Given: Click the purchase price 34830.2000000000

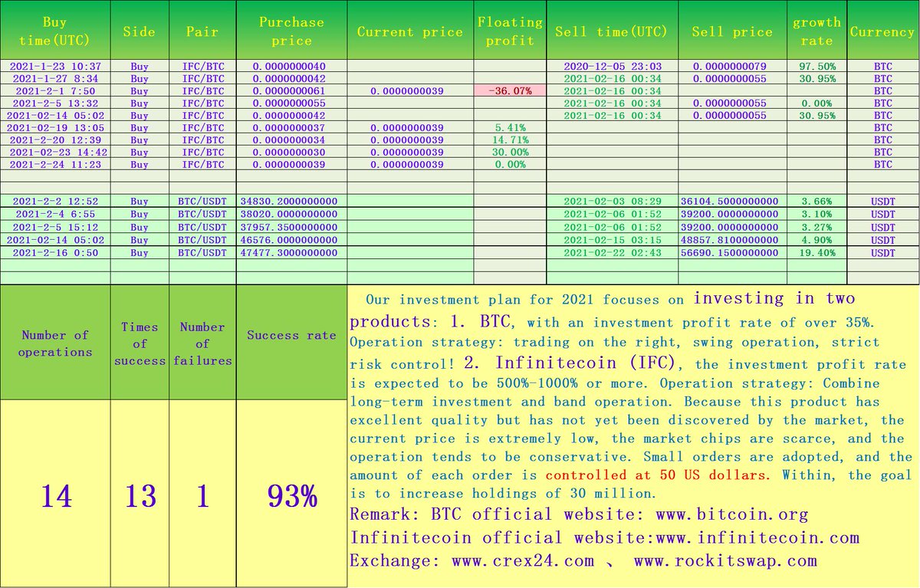Looking at the screenshot, I should (291, 201).
